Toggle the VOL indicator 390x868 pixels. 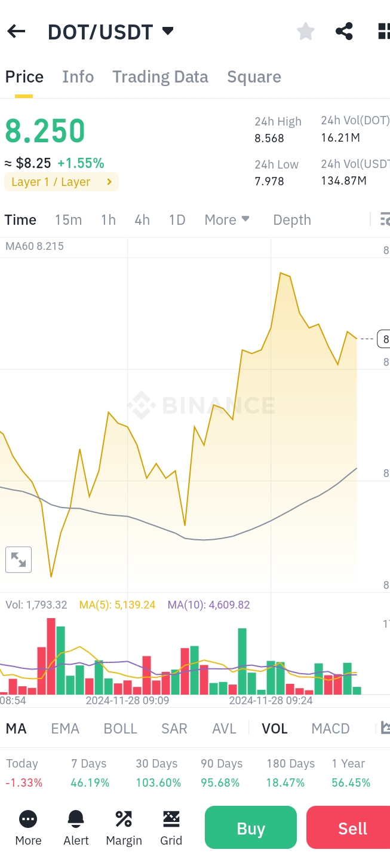click(275, 729)
